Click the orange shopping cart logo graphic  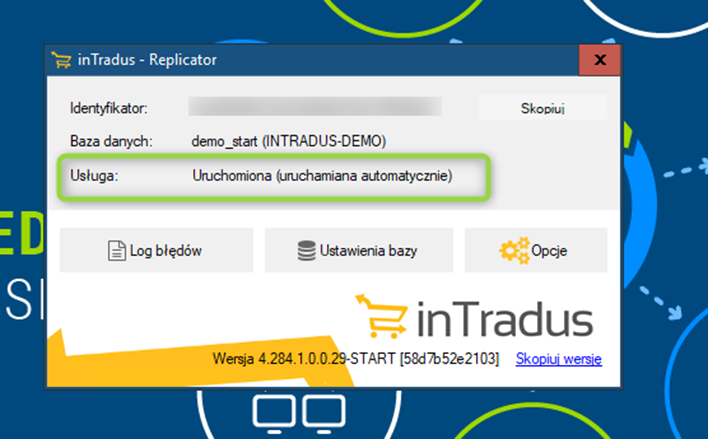click(384, 317)
